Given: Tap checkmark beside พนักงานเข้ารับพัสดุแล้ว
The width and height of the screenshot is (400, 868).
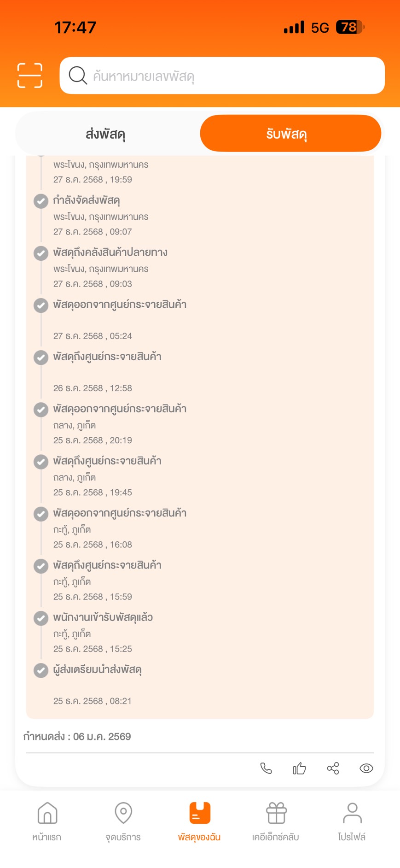Looking at the screenshot, I should coord(41,618).
